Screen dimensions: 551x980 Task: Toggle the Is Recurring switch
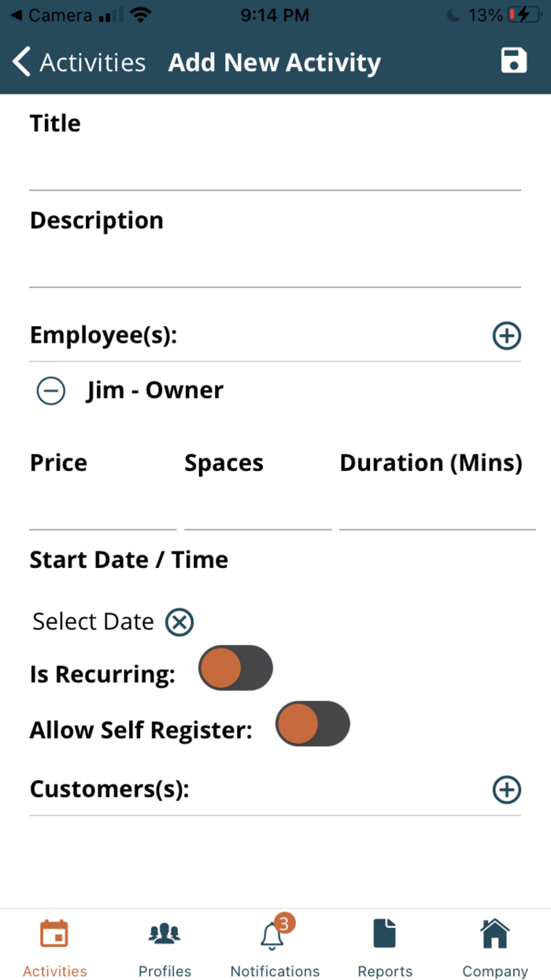[235, 669]
